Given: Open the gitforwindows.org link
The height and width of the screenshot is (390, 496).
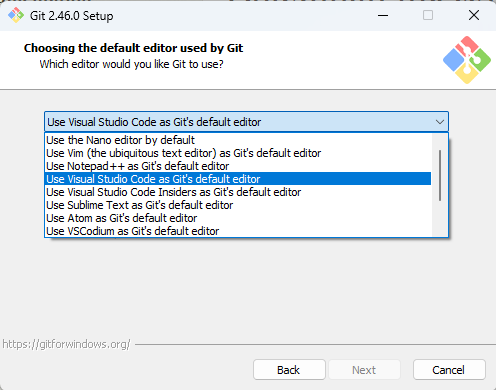Looking at the screenshot, I should [66, 344].
